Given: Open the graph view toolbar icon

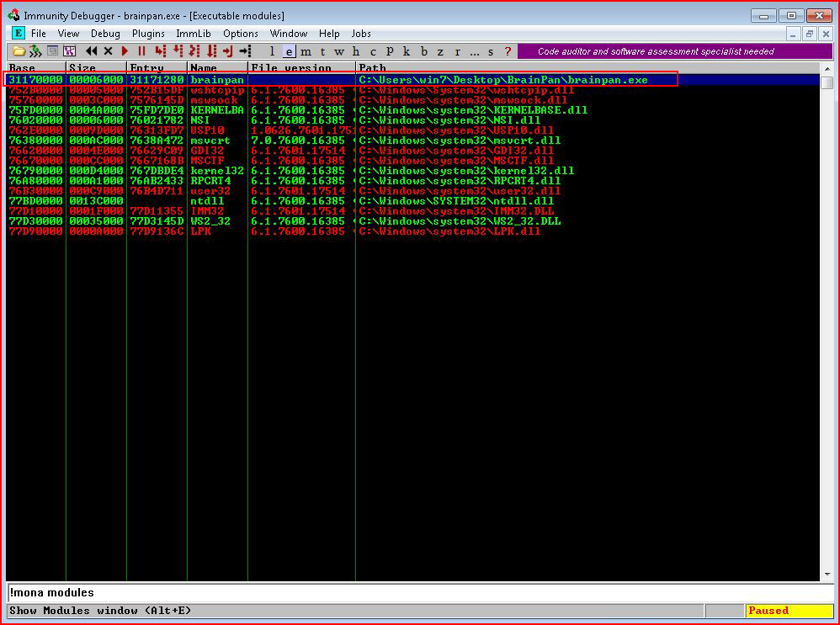Looking at the screenshot, I should [69, 51].
